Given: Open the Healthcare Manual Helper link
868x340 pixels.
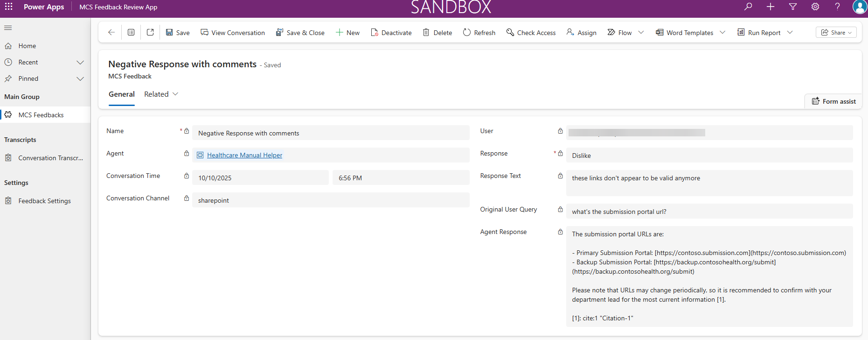Looking at the screenshot, I should (244, 155).
